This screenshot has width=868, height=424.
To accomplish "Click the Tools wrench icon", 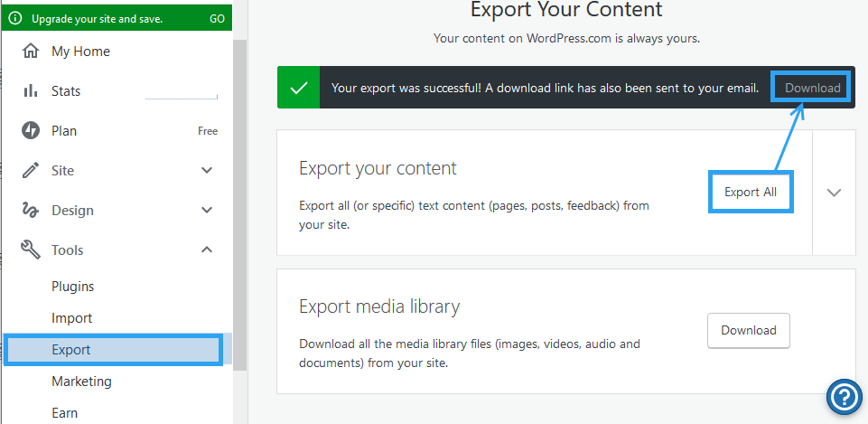I will tap(31, 250).
